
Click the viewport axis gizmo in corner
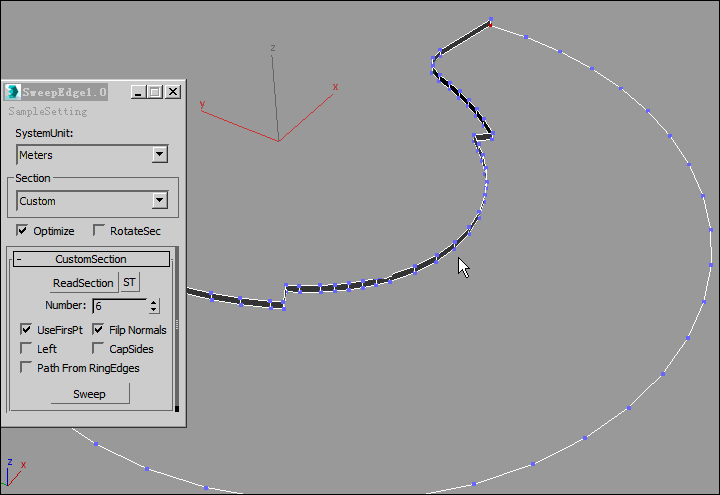(14, 472)
